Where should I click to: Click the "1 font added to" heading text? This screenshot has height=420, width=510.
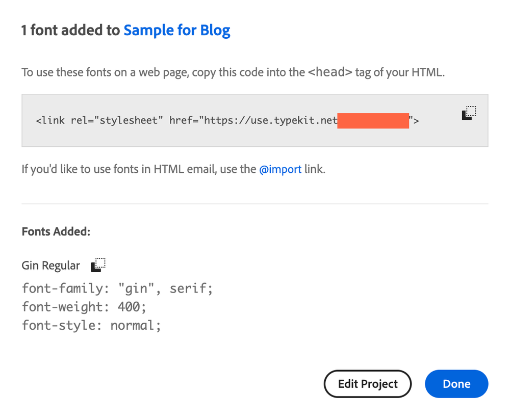(70, 31)
